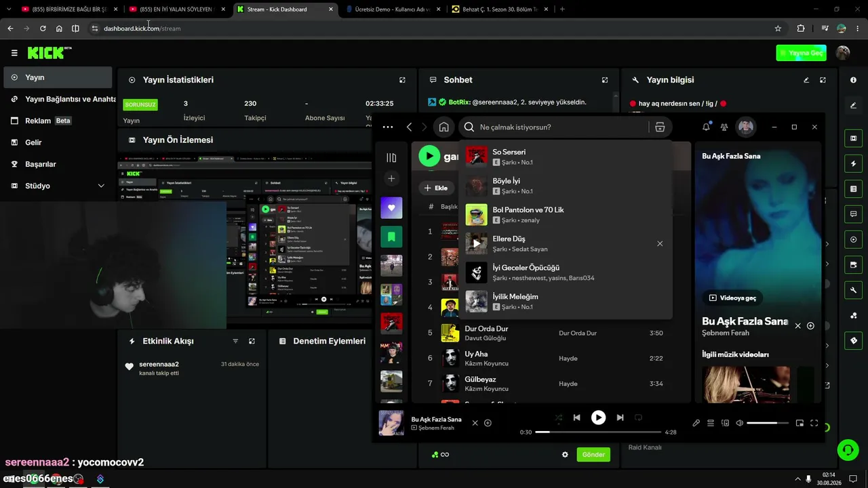
Task: Play the Spotify playlist with the green button
Action: point(429,156)
